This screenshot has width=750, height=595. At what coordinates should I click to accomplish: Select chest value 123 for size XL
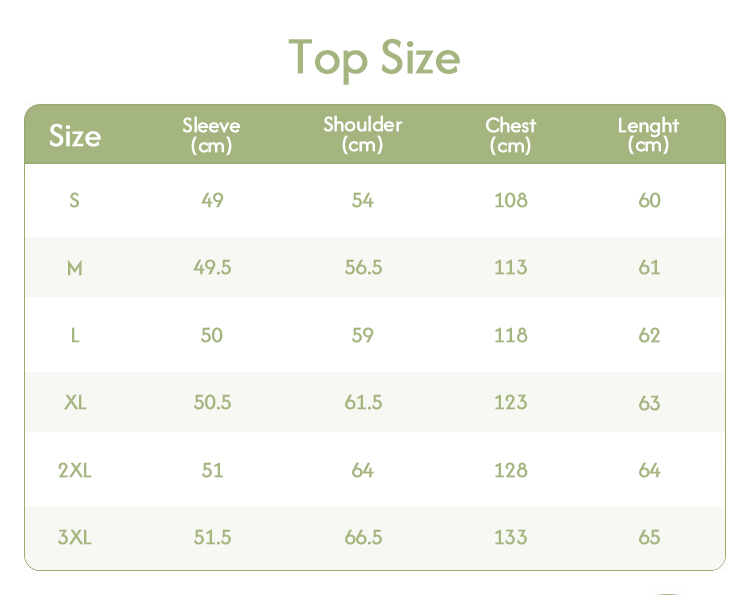click(510, 402)
